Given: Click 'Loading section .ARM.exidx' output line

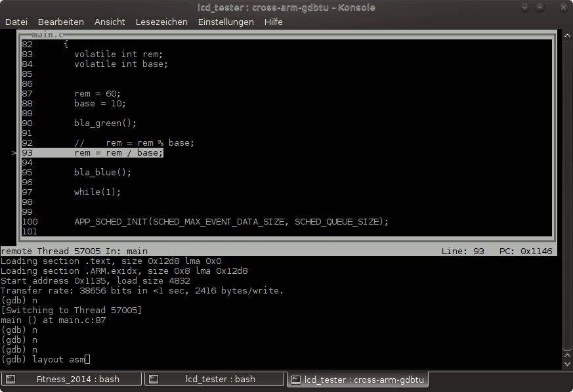Looking at the screenshot, I should [124, 271].
